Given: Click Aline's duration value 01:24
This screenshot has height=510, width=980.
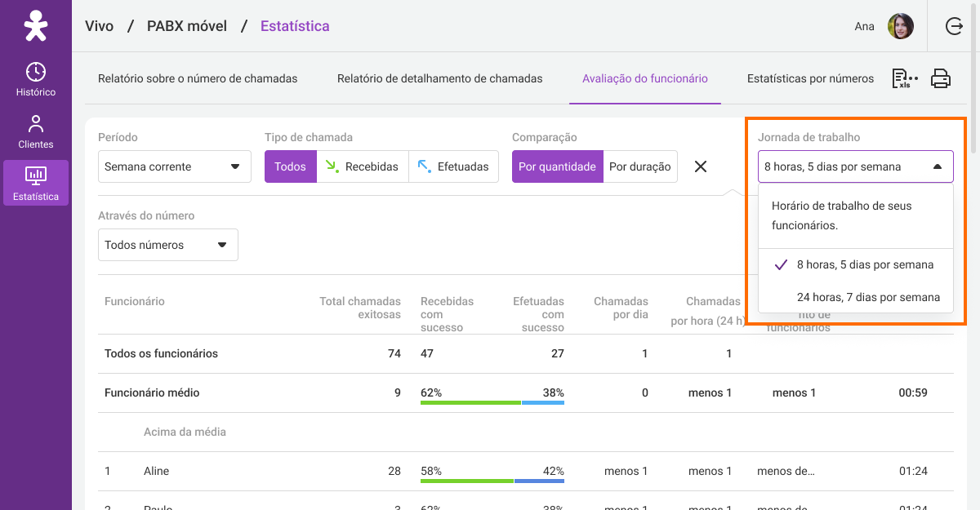Looking at the screenshot, I should tap(913, 471).
